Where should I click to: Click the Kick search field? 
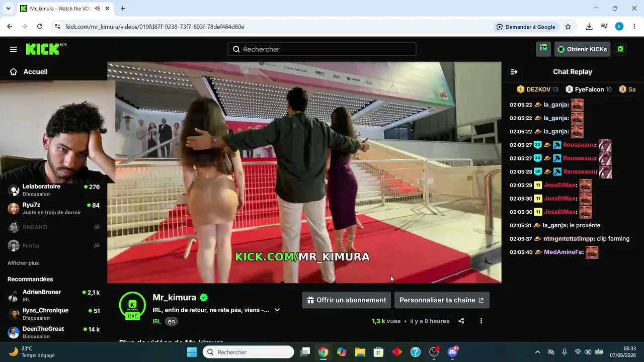[x=322, y=49]
